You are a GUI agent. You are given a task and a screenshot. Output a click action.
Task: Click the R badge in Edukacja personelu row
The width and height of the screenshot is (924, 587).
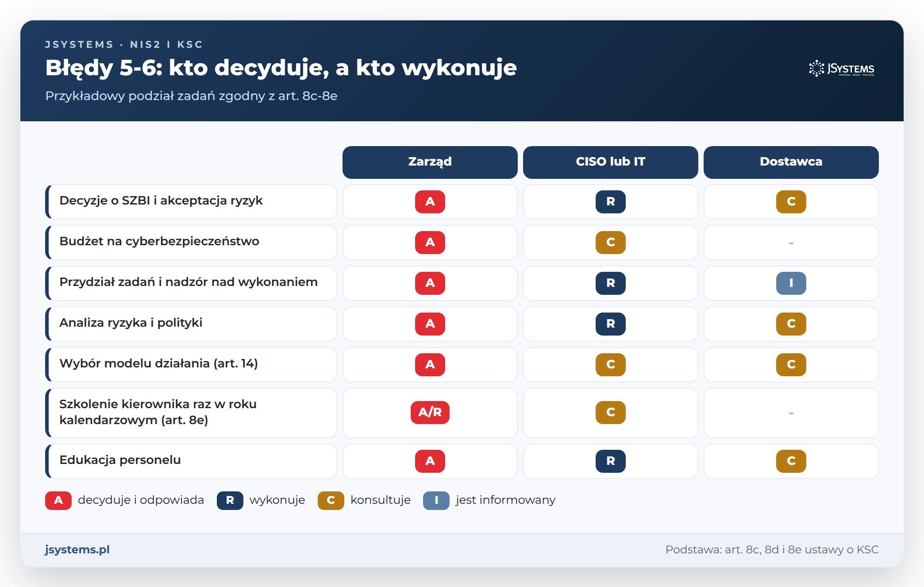pyautogui.click(x=610, y=461)
